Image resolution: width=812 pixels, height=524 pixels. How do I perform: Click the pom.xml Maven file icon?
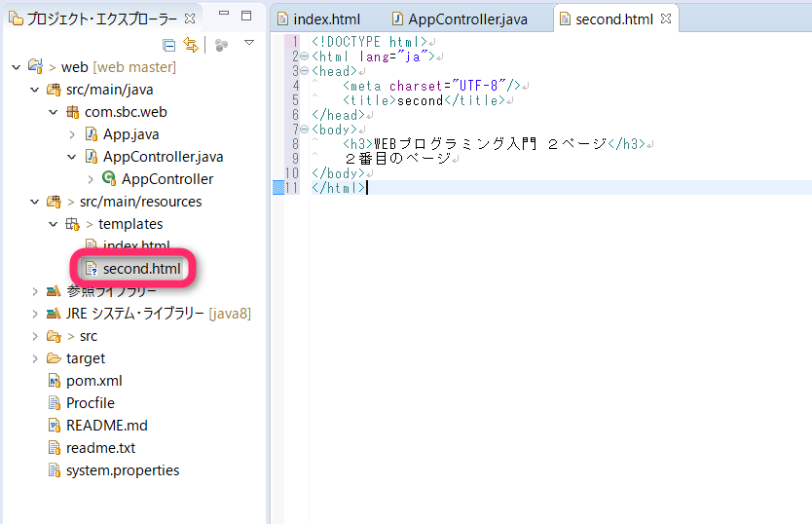(x=54, y=381)
